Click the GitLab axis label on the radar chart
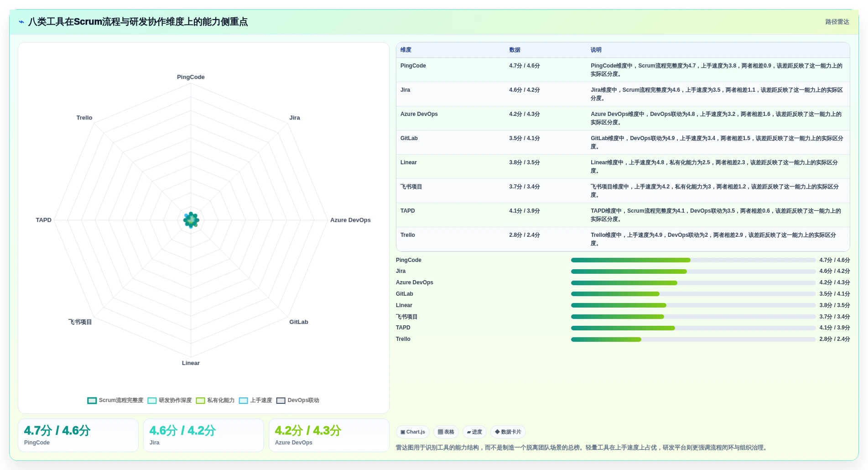 tap(299, 322)
